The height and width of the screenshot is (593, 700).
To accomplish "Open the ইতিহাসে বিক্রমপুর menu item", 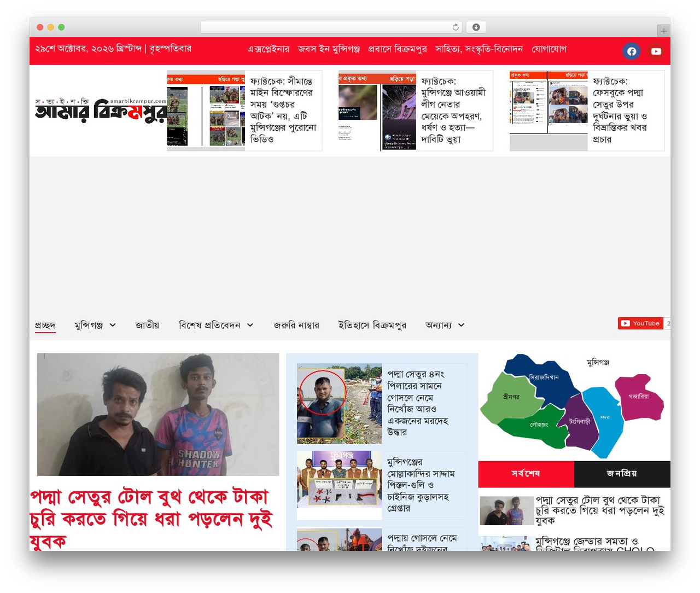I will pyautogui.click(x=372, y=325).
